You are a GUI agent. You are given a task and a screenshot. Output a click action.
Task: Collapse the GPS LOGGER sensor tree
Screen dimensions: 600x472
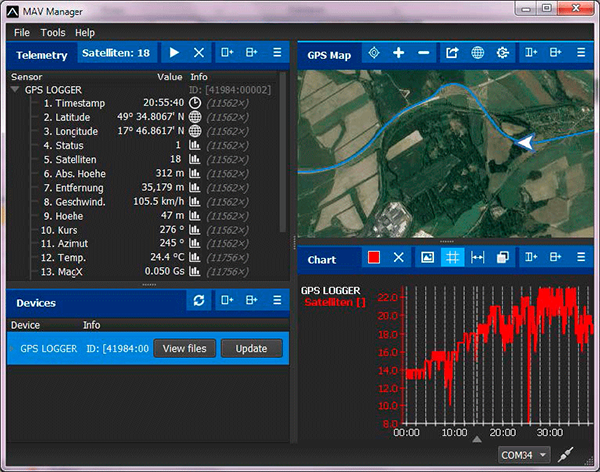pos(15,89)
